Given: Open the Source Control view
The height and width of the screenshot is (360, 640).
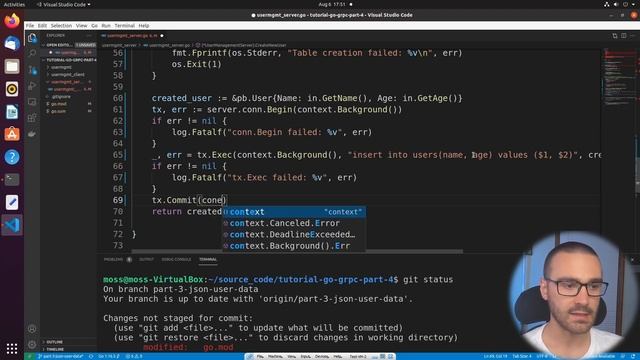Looking at the screenshot, I should [x=32, y=70].
